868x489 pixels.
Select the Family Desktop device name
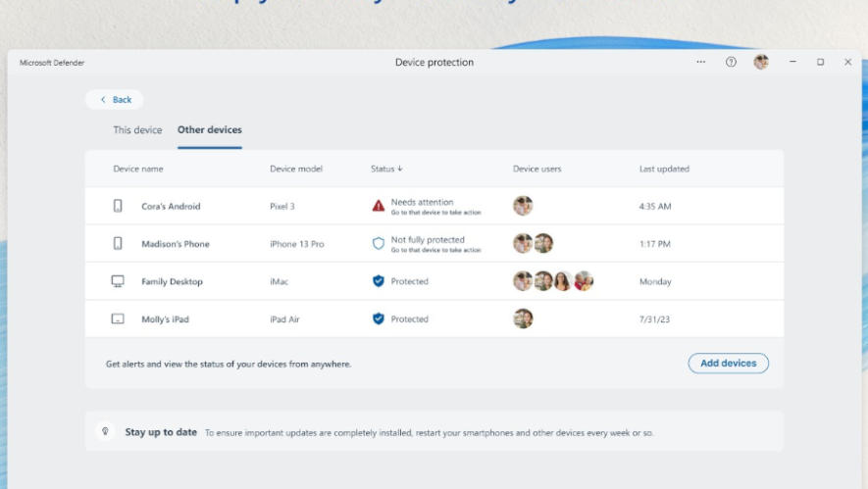(172, 281)
